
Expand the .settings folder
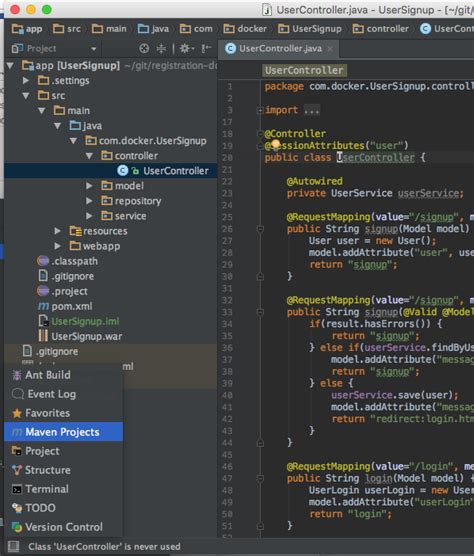click(x=26, y=80)
